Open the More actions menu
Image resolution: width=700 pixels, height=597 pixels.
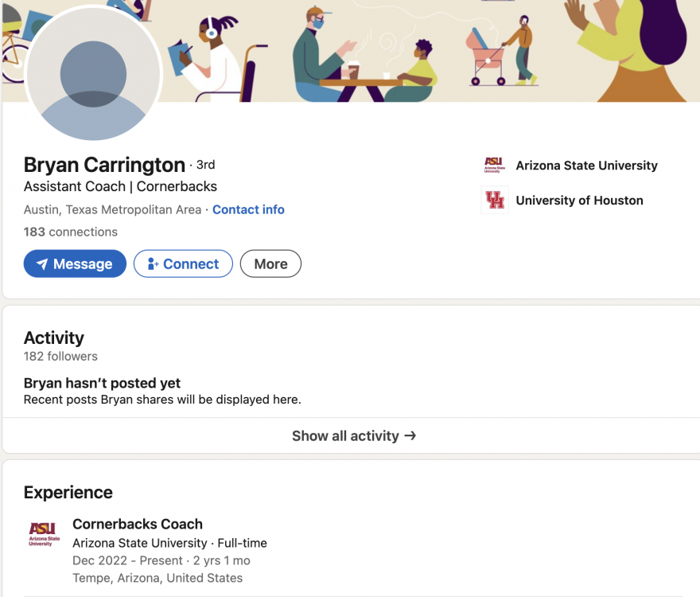coord(270,264)
